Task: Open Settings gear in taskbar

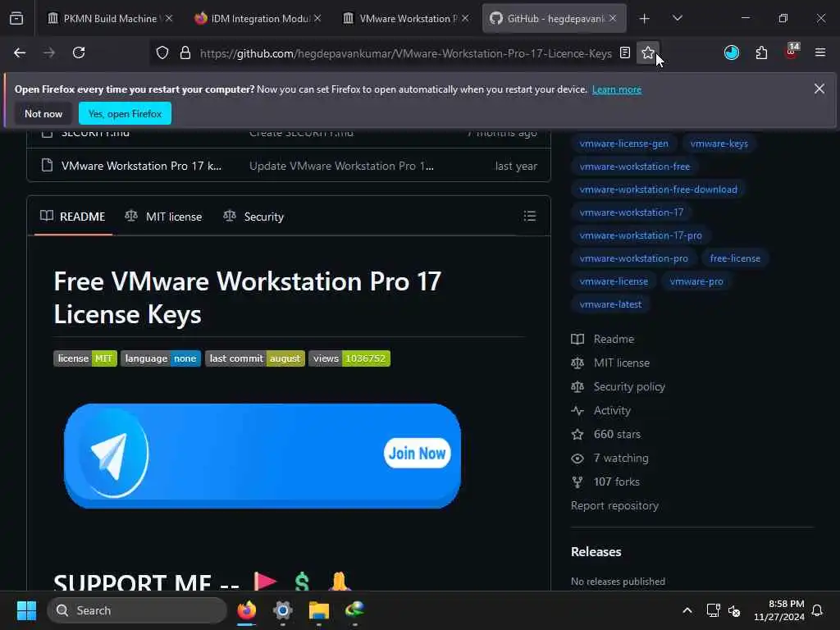Action: click(283, 610)
